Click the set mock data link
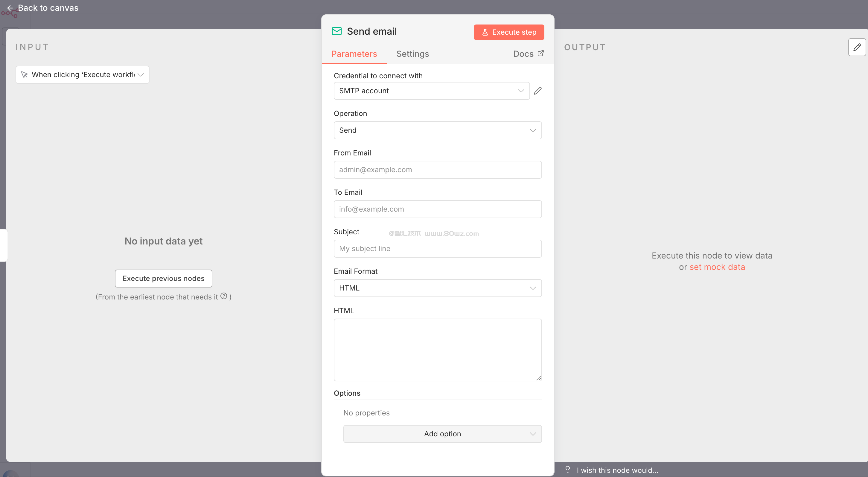The height and width of the screenshot is (477, 868). click(717, 267)
